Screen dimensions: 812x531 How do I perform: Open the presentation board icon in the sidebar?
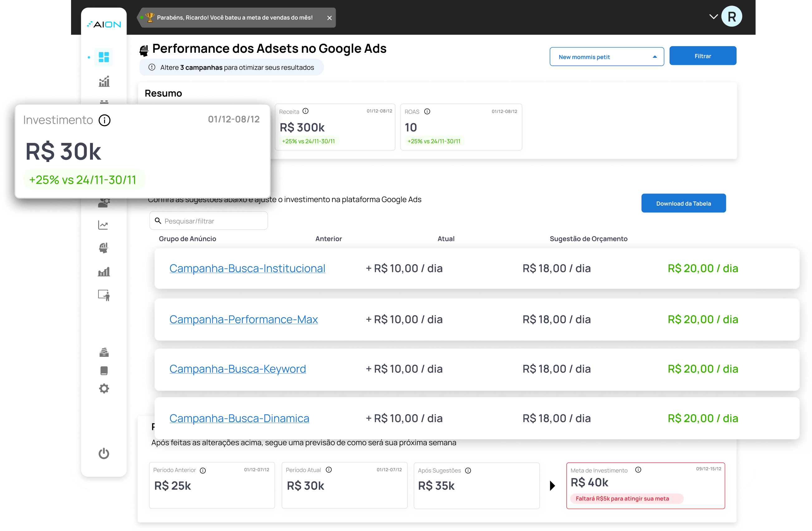pyautogui.click(x=104, y=295)
